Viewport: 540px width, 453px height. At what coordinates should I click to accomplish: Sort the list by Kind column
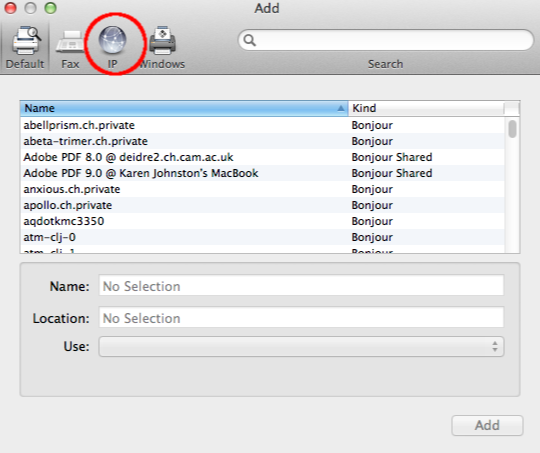426,108
